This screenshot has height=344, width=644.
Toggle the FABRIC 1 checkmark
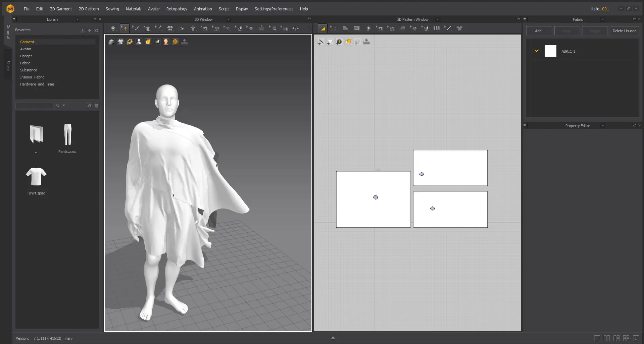click(537, 51)
